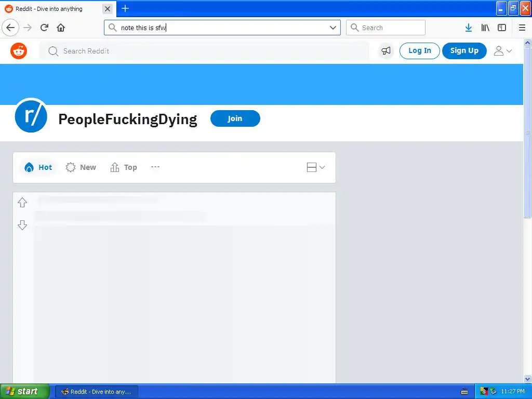Click the browser forward arrow
The height and width of the screenshot is (399, 532).
tap(28, 28)
